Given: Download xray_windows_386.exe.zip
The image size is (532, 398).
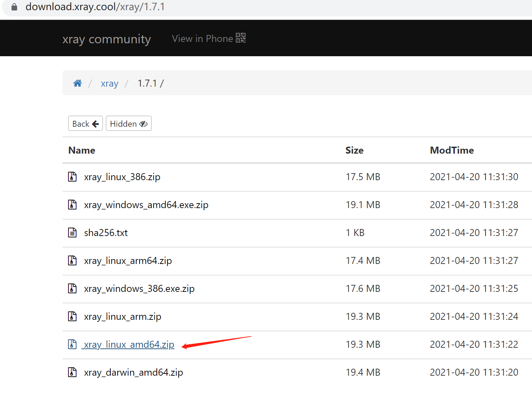Looking at the screenshot, I should pos(139,289).
